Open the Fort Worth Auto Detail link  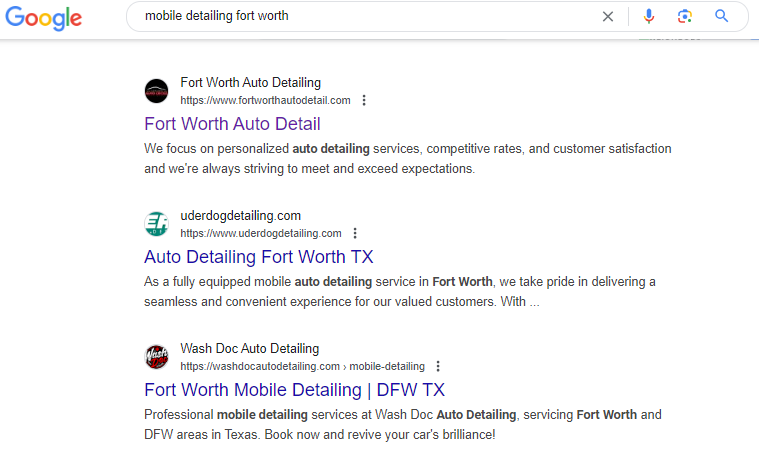[232, 124]
